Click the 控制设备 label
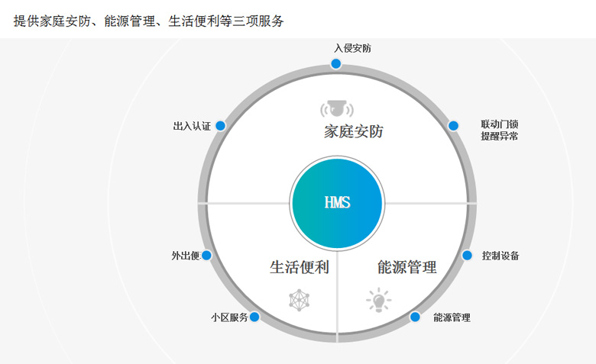 (500, 256)
